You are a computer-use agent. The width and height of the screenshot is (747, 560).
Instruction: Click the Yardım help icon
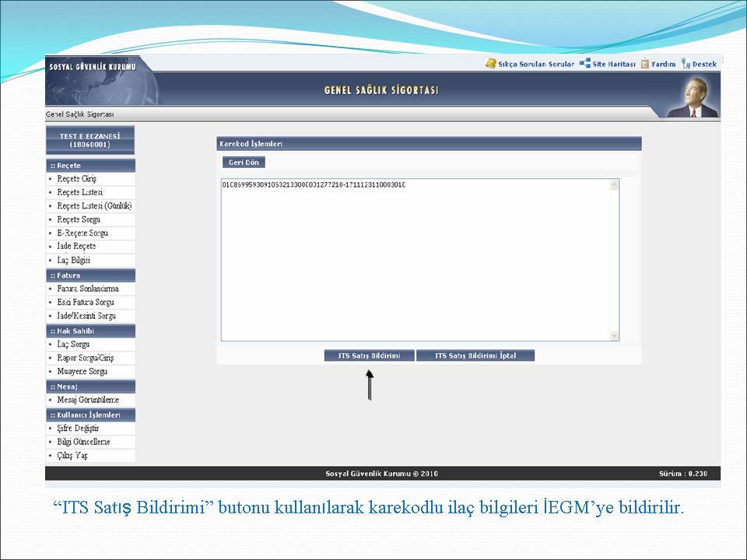[x=645, y=64]
